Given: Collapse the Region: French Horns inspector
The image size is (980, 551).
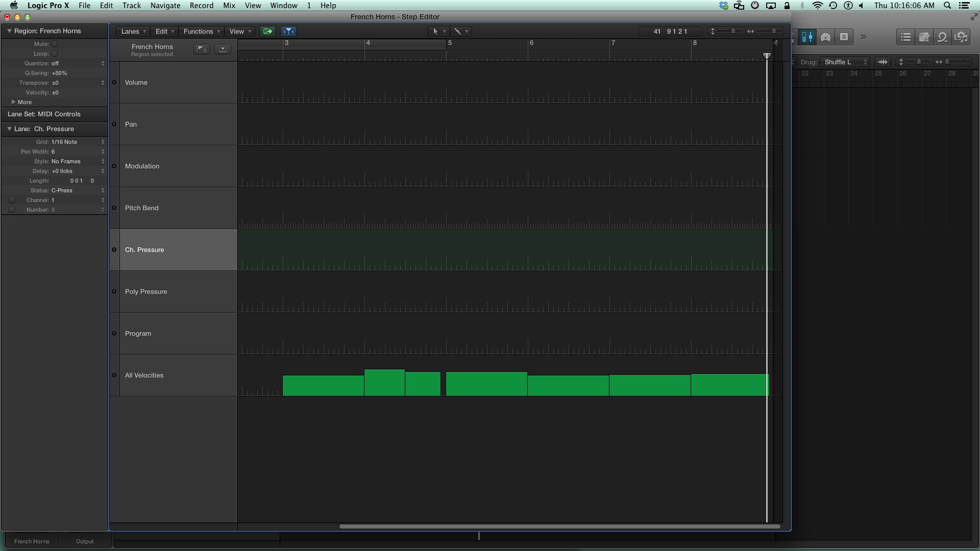Looking at the screenshot, I should tap(9, 31).
